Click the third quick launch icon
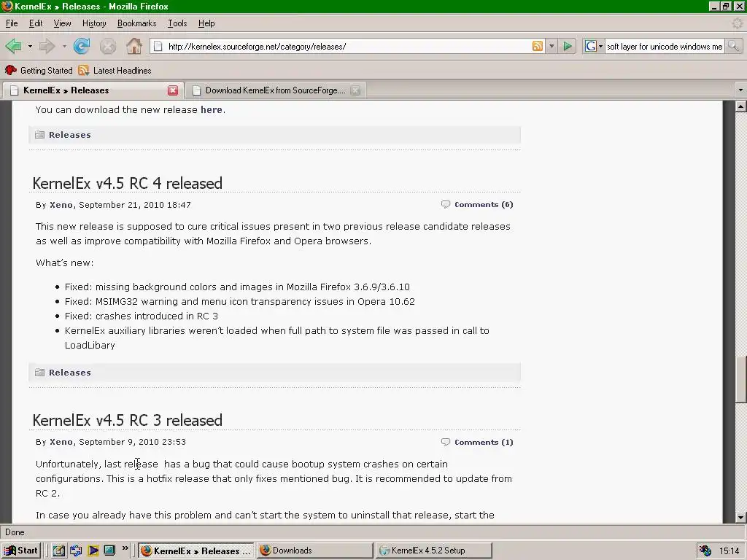Viewport: 747px width, 560px height. [93, 551]
